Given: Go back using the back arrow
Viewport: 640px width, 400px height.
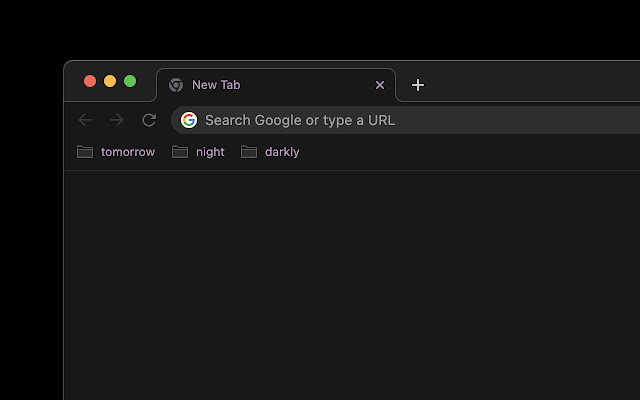Looking at the screenshot, I should pos(85,120).
